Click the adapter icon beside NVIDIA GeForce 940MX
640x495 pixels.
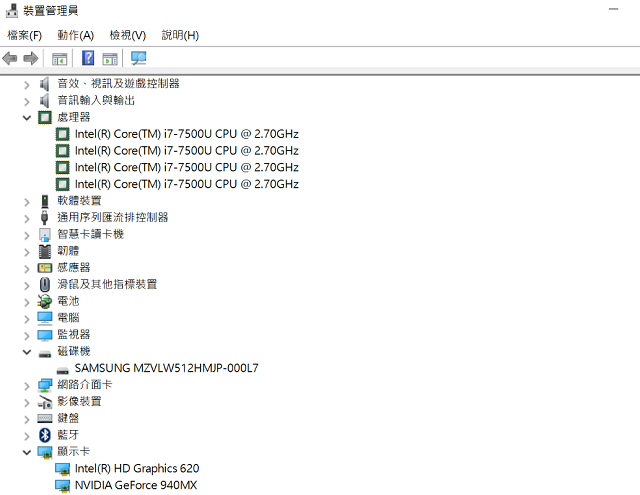click(62, 486)
